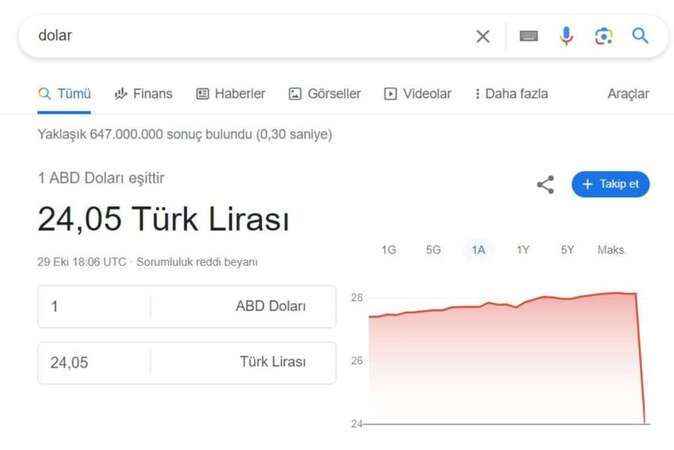674x450 pixels.
Task: Select the 1Y chart range
Action: coord(523,250)
